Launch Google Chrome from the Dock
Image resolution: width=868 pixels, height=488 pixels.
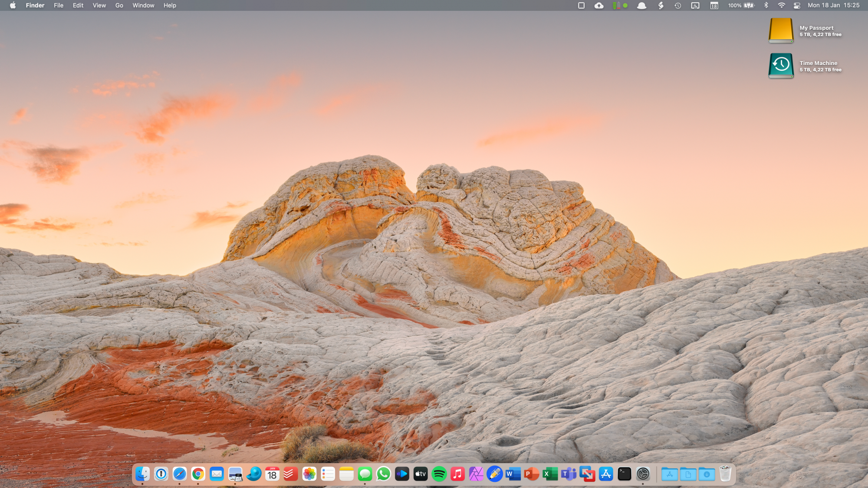198,474
